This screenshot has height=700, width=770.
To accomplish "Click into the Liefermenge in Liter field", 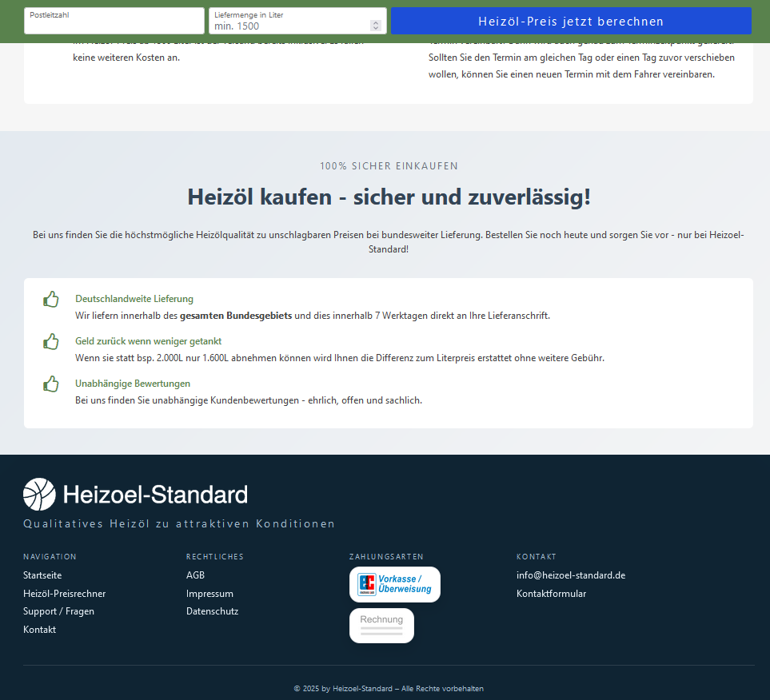I will point(288,26).
